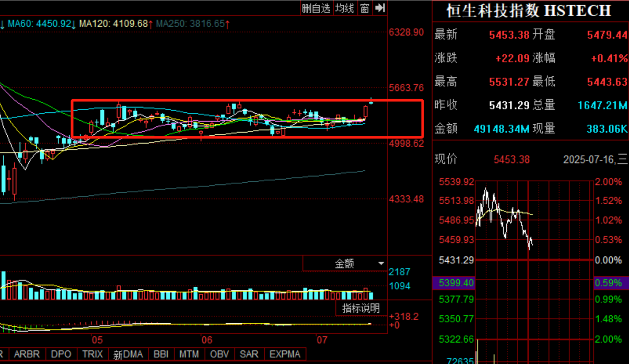Choose the SAR indicator tab
The image size is (629, 364).
249,354
